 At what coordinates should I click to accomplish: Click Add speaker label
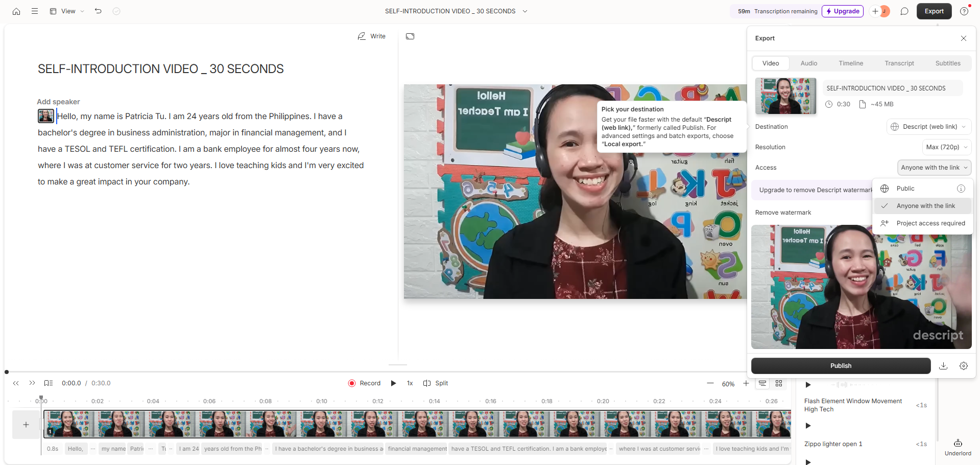58,102
